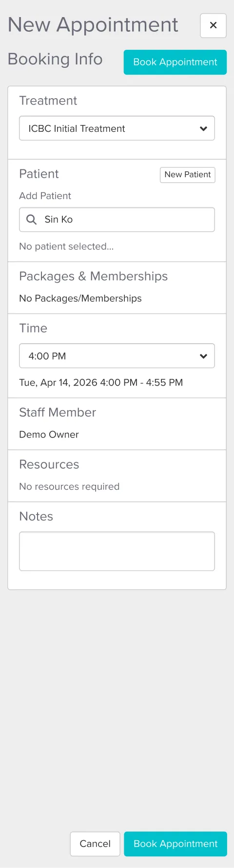Click the search magnifier icon in patient field
The width and height of the screenshot is (234, 868).
pos(31,220)
